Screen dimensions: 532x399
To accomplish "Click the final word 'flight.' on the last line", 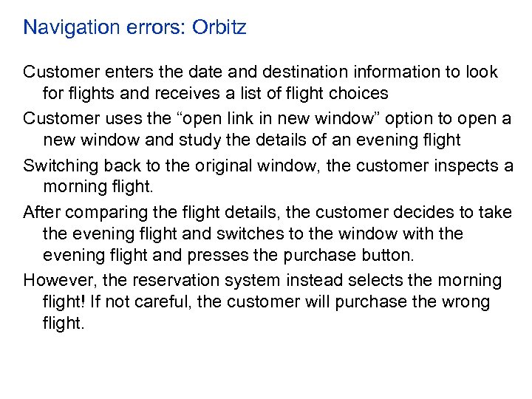I will coord(64,322).
